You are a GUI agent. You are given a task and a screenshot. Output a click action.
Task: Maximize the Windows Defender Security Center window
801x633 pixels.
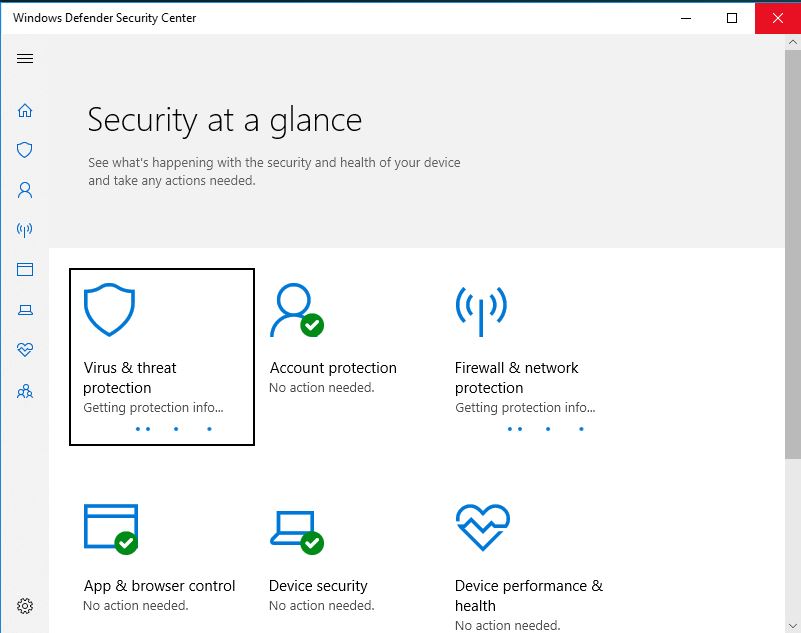coord(732,18)
